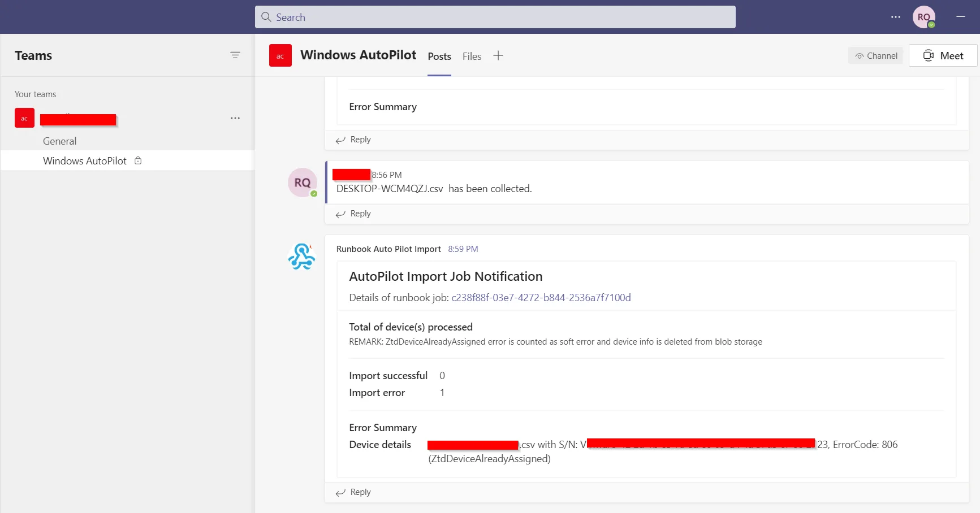The image size is (980, 513).
Task: Click 'DESKTOP-WCM4QZJ.csv has been collected' message
Action: [x=434, y=189]
